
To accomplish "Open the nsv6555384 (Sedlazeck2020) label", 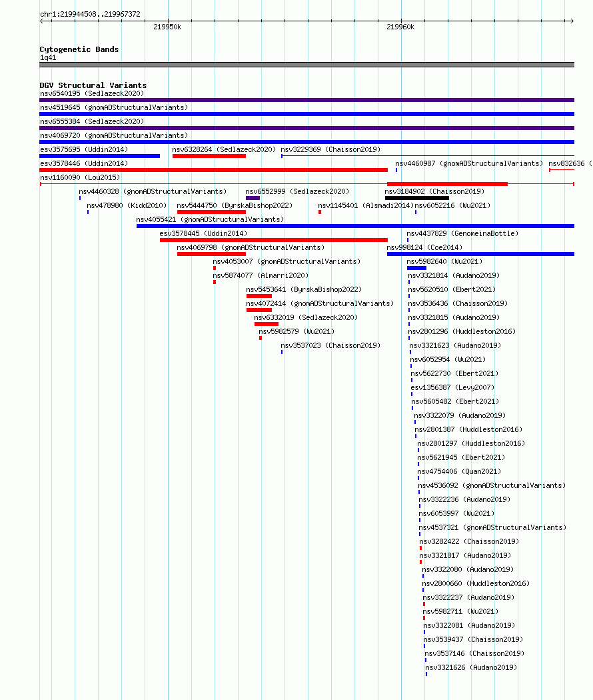I will tap(92, 121).
